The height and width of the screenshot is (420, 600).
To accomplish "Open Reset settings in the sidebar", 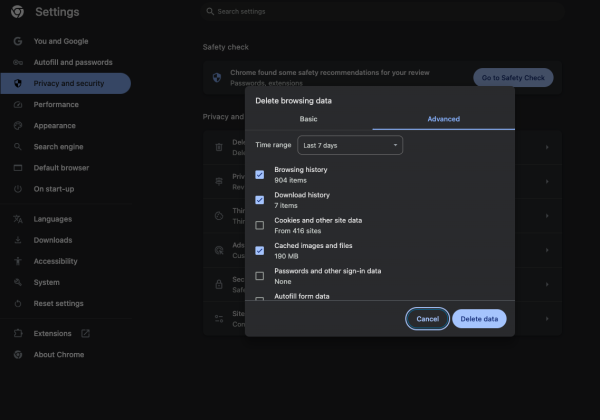I will (58, 303).
